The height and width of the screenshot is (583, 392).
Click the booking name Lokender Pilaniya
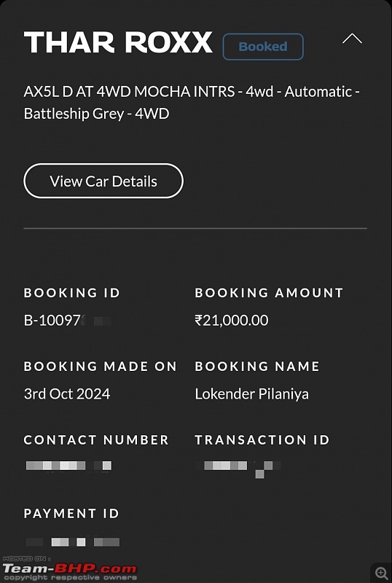[x=252, y=394]
